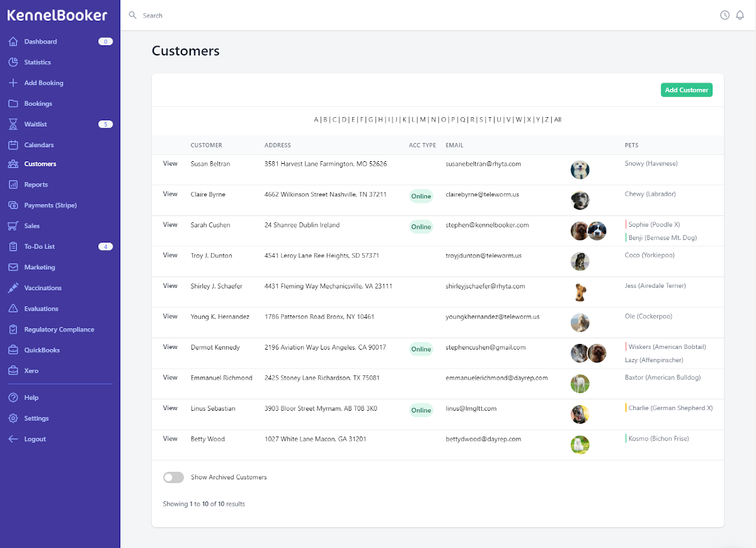Viewport: 756px width, 548px height.
Task: Go to Regulatory Compliance page
Action: coord(59,329)
